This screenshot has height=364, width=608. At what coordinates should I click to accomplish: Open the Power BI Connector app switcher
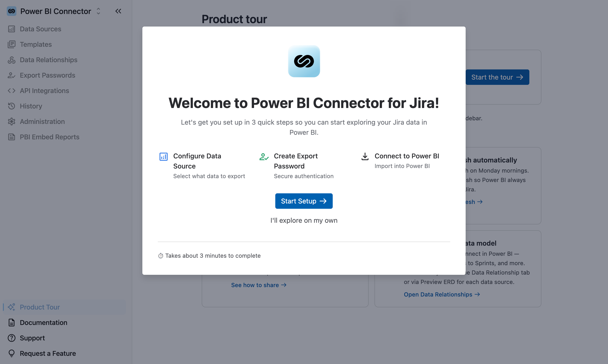point(98,11)
